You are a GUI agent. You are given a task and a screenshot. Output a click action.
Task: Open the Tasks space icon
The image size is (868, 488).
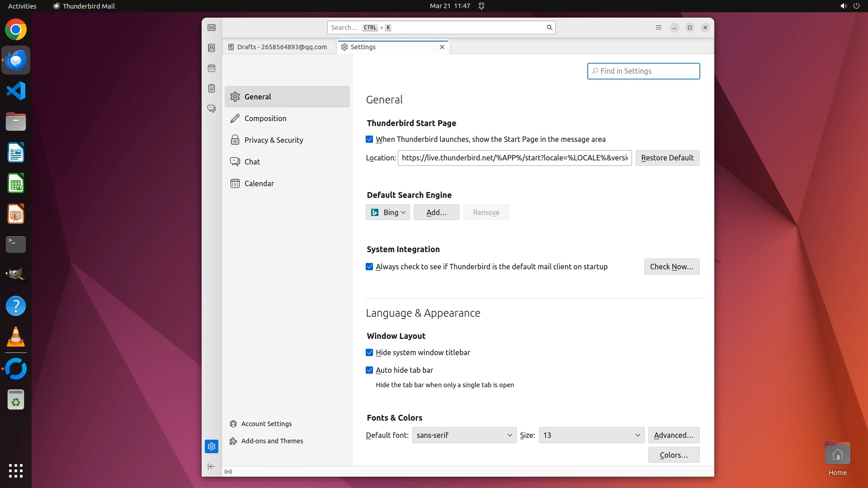212,89
